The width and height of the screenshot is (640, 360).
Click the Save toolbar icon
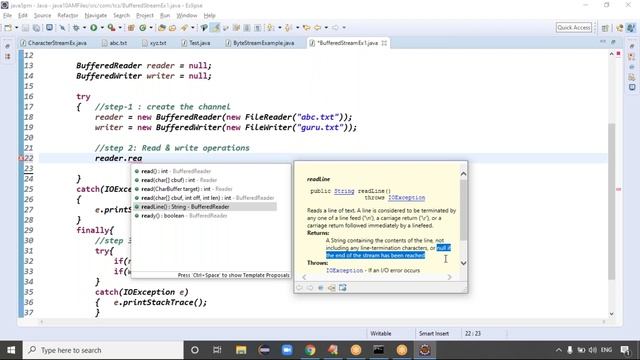tap(26, 28)
